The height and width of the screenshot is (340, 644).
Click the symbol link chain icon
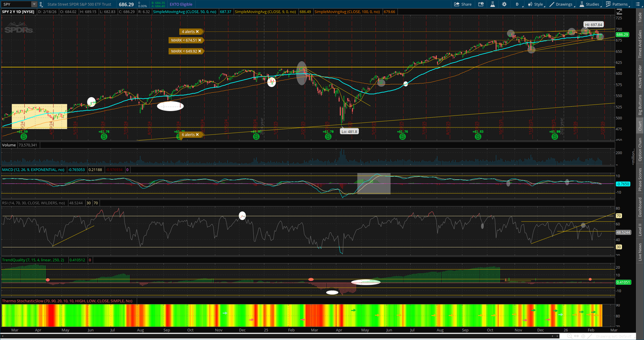[42, 4]
